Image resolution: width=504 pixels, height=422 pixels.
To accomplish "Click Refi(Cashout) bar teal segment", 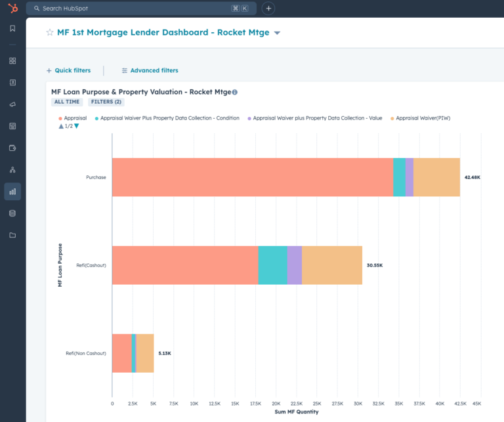I will coord(272,265).
